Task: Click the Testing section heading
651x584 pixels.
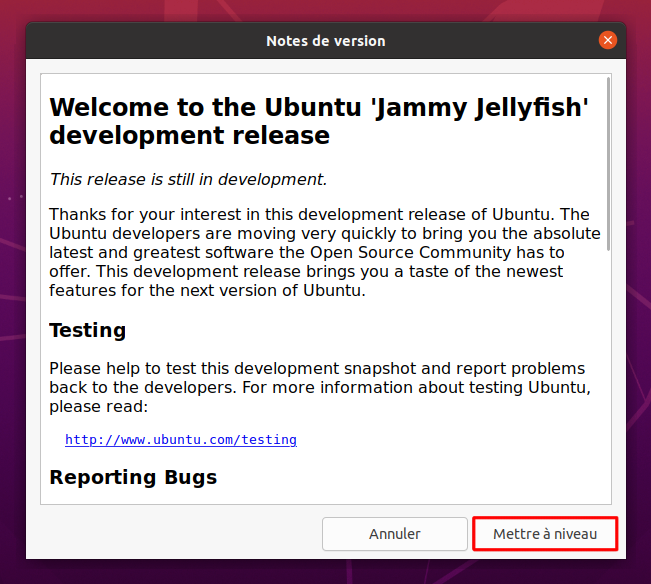Action: coord(88,330)
